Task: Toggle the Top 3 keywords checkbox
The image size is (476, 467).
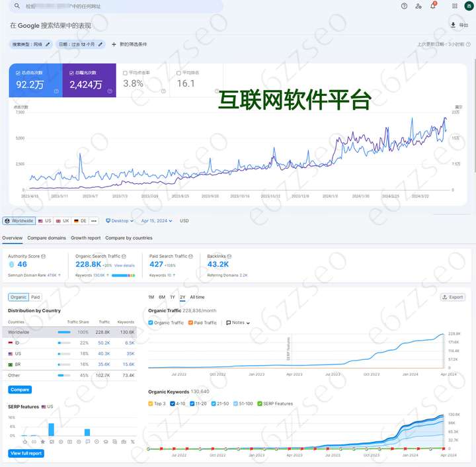Action: point(151,403)
